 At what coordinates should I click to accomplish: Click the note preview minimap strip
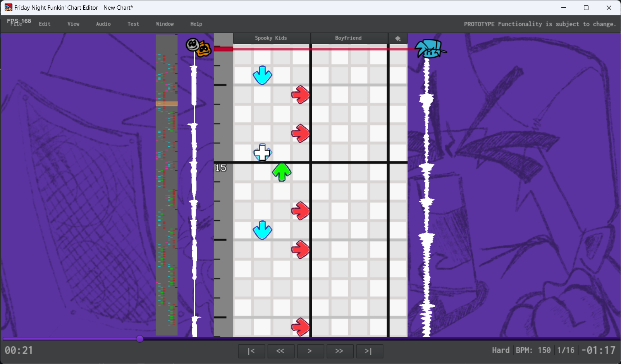click(167, 185)
